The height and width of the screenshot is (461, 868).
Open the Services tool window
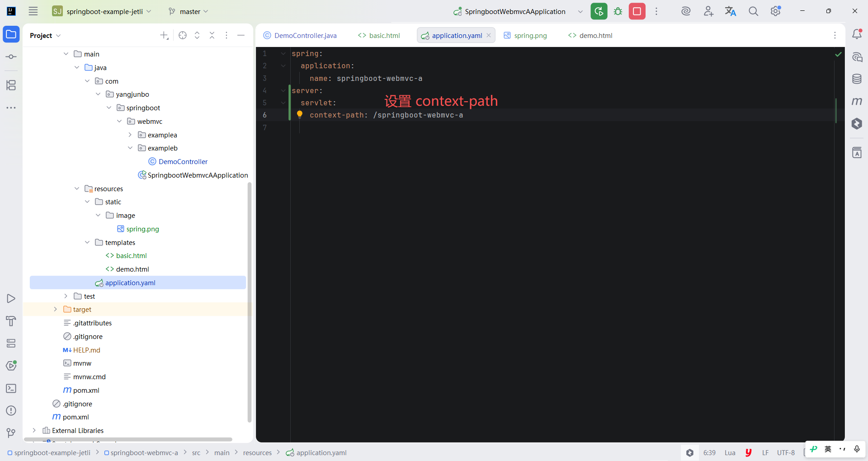click(x=11, y=343)
